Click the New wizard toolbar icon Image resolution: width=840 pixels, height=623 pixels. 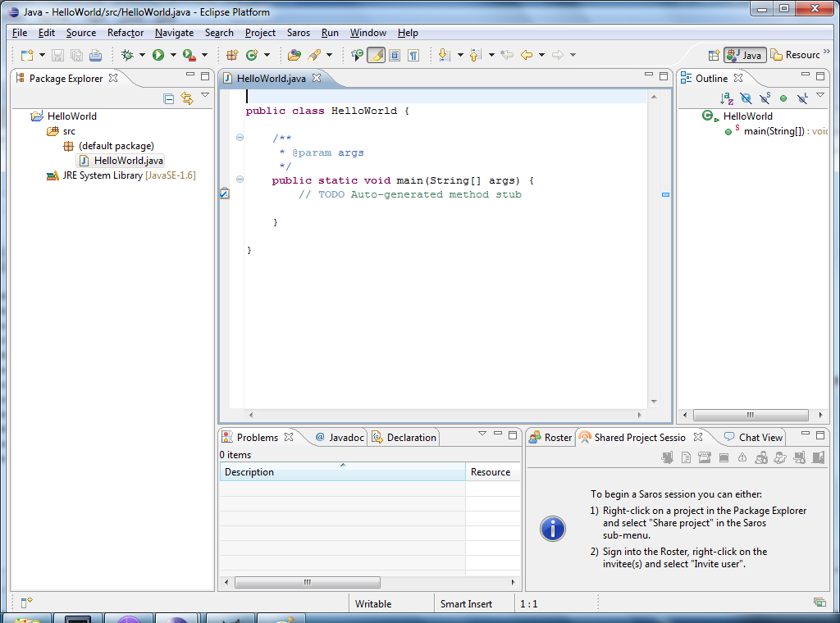click(27, 55)
